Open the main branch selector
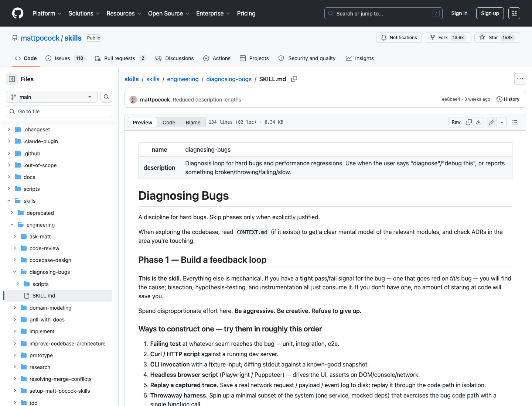 click(x=52, y=97)
